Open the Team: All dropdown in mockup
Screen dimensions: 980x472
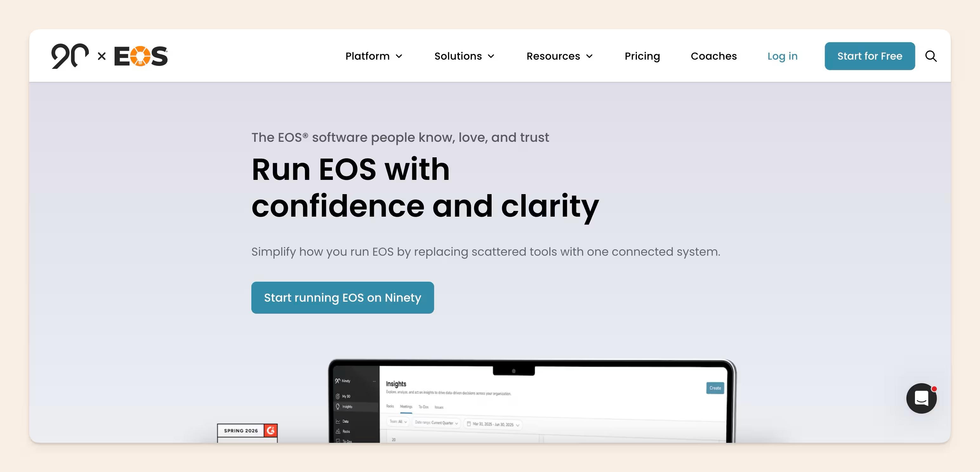pos(398,422)
